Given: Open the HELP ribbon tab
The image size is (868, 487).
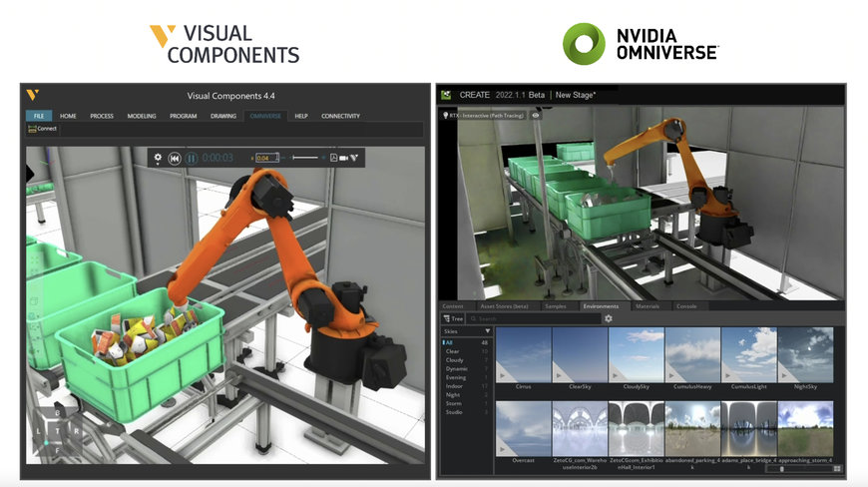Looking at the screenshot, I should click(301, 116).
